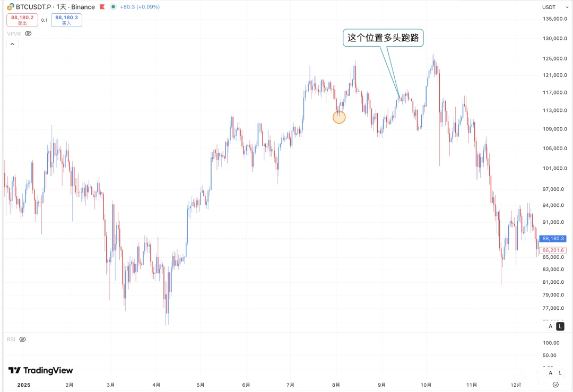Show the hidden VPVR indicator
The height and width of the screenshot is (392, 573).
click(x=29, y=33)
